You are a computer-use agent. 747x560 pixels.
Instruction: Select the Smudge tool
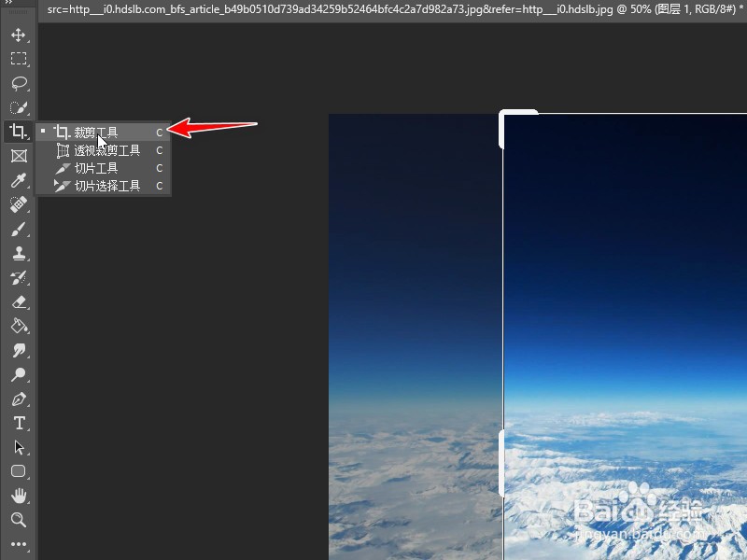tap(19, 351)
